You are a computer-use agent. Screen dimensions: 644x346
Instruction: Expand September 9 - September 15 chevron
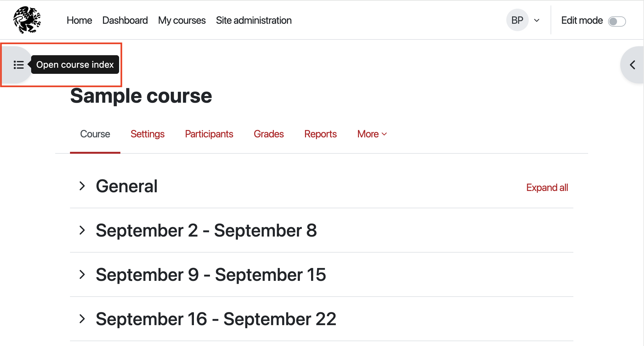tap(82, 274)
